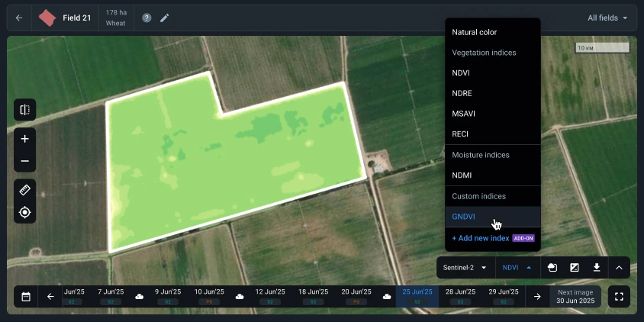Select GNDVI from the index menu
The image size is (644, 322).
(x=463, y=217)
